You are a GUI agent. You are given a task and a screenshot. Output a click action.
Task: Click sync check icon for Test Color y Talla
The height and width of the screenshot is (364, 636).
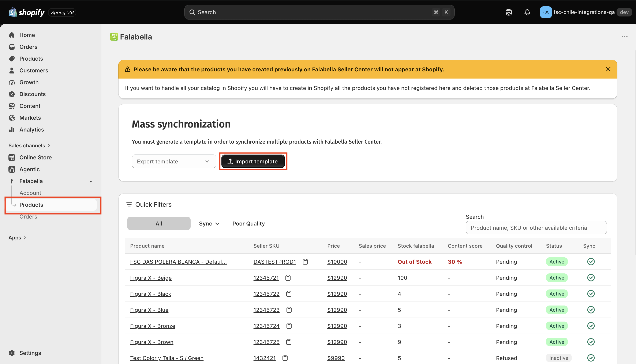591,358
